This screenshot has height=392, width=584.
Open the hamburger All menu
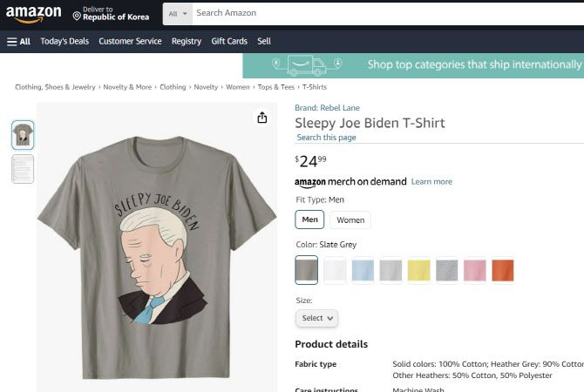(18, 41)
